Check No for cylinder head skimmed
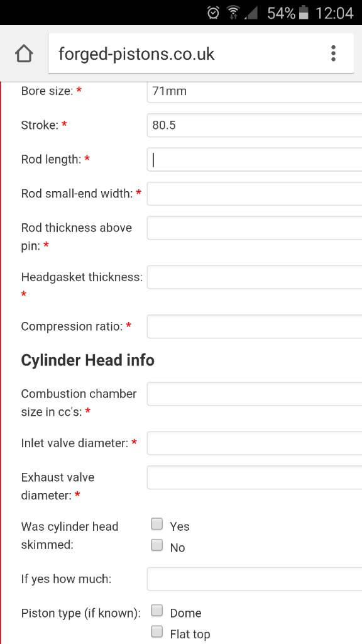 [156, 545]
